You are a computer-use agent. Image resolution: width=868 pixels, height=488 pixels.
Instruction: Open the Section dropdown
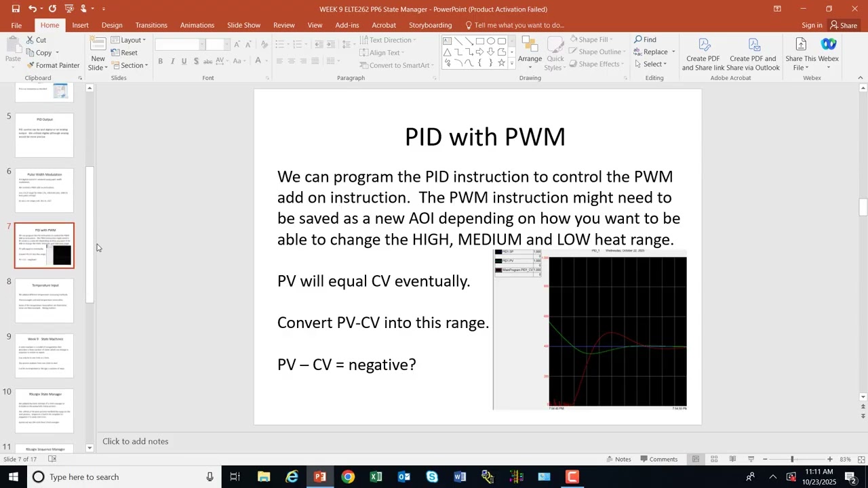130,66
